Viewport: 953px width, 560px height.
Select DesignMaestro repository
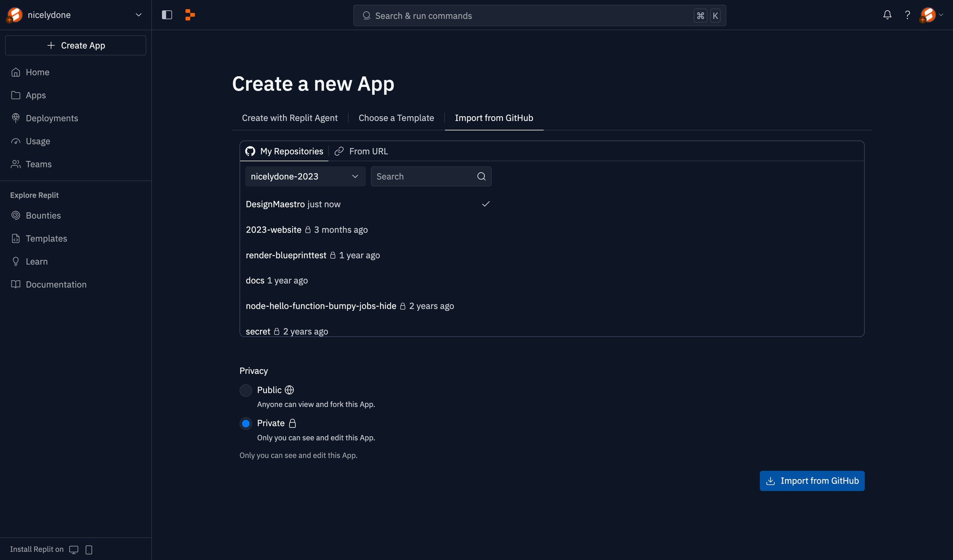(368, 204)
